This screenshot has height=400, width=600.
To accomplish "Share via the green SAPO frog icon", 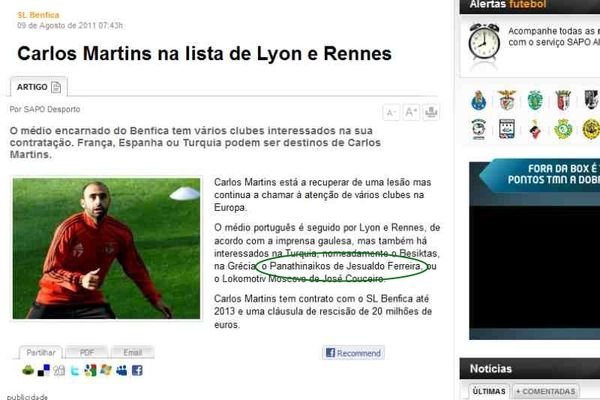I will tap(28, 370).
